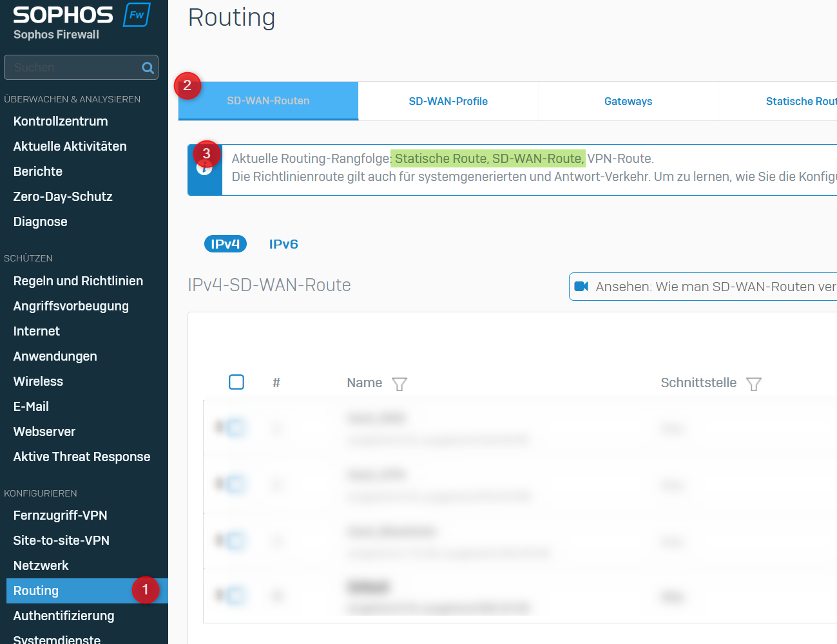Open the Ansehen SD-WAN-Routen video link
Image resolution: width=837 pixels, height=644 pixels.
point(703,287)
